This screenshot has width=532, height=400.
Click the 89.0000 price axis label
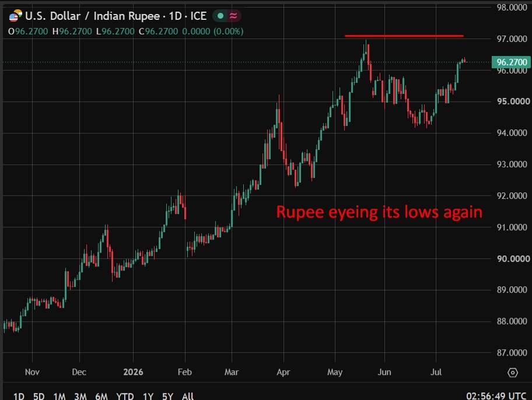click(512, 290)
